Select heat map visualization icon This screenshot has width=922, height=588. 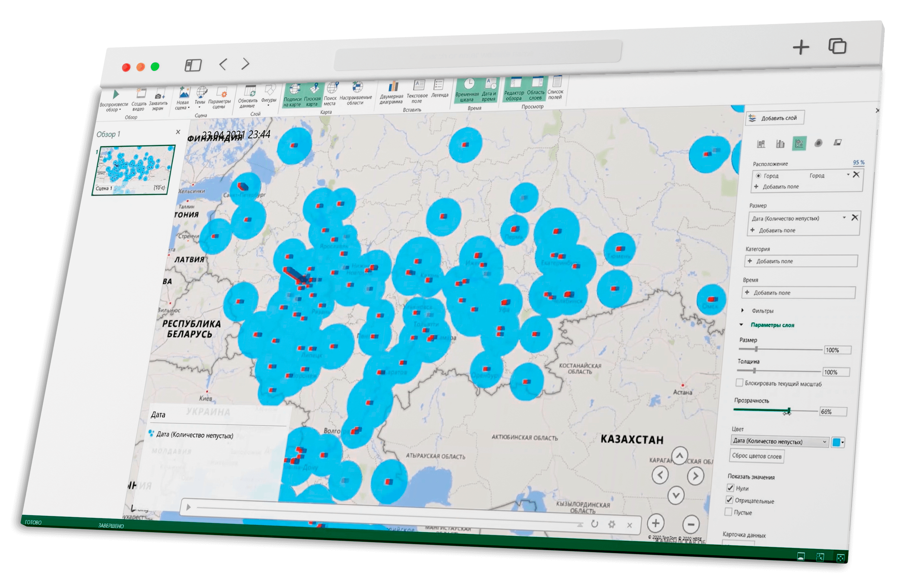tap(818, 143)
